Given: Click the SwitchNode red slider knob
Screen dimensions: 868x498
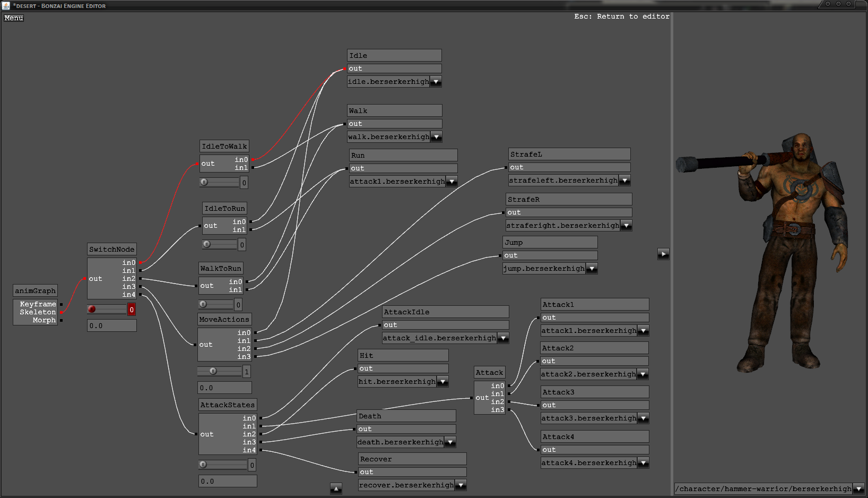Looking at the screenshot, I should pos(92,310).
